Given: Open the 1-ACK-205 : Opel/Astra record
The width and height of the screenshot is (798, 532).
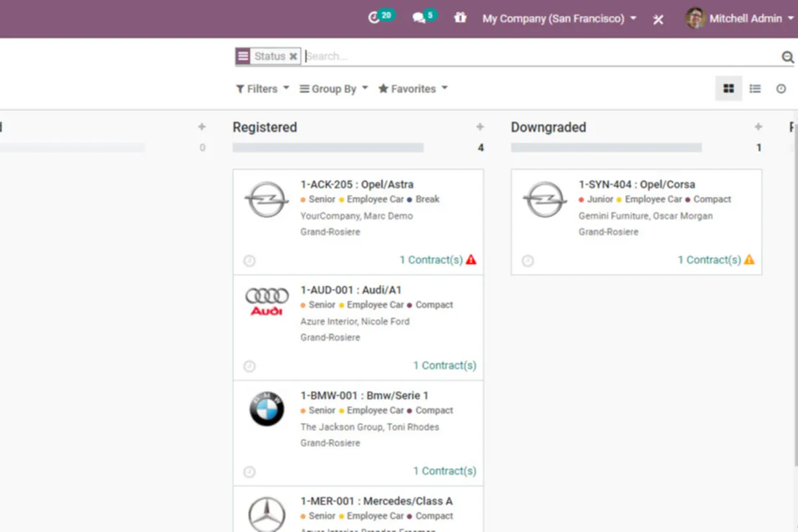Looking at the screenshot, I should (357, 184).
